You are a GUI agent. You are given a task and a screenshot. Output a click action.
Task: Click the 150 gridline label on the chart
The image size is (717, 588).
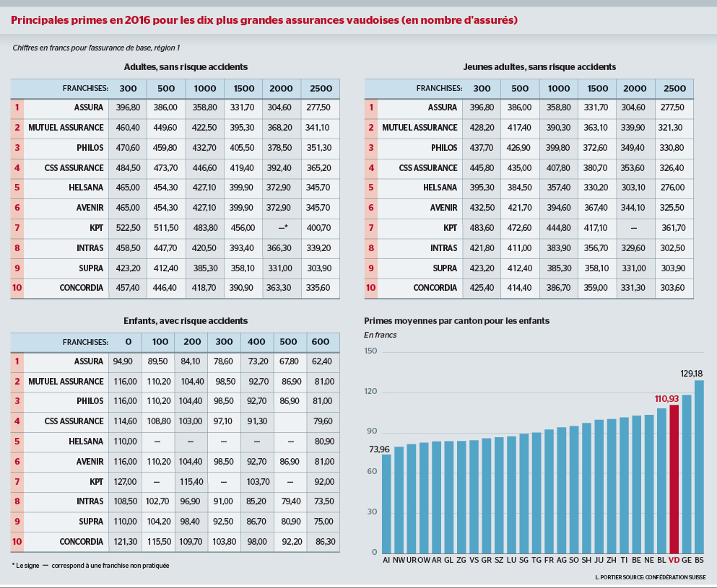tap(371, 351)
